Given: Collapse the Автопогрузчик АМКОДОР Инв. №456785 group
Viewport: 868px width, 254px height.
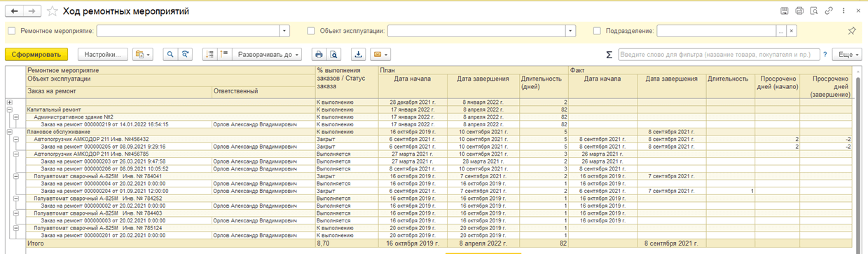Looking at the screenshot, I should pyautogui.click(x=16, y=154).
